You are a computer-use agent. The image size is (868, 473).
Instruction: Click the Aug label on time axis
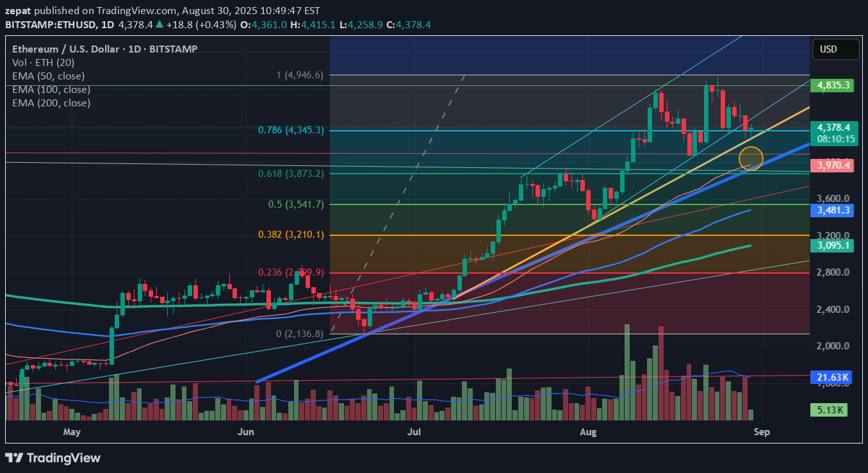[587, 432]
